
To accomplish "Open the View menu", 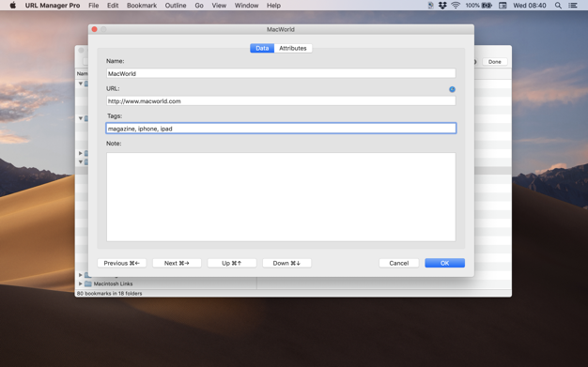I will [219, 6].
